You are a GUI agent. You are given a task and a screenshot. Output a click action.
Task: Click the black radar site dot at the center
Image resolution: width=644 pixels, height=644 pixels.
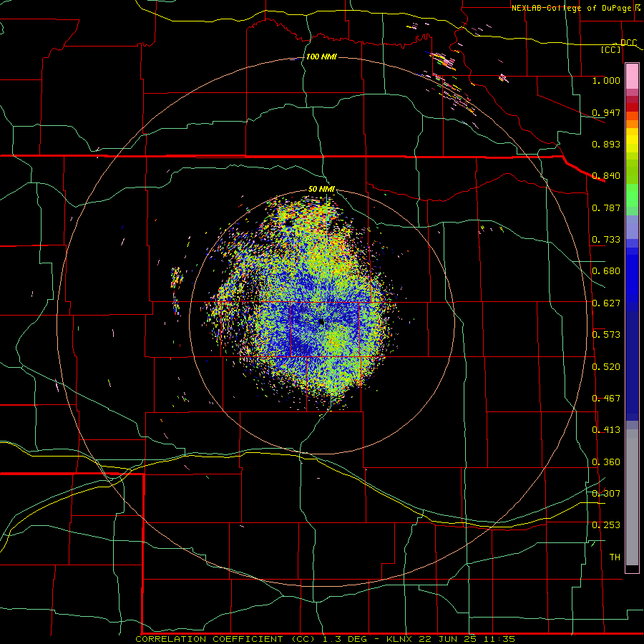click(321, 322)
